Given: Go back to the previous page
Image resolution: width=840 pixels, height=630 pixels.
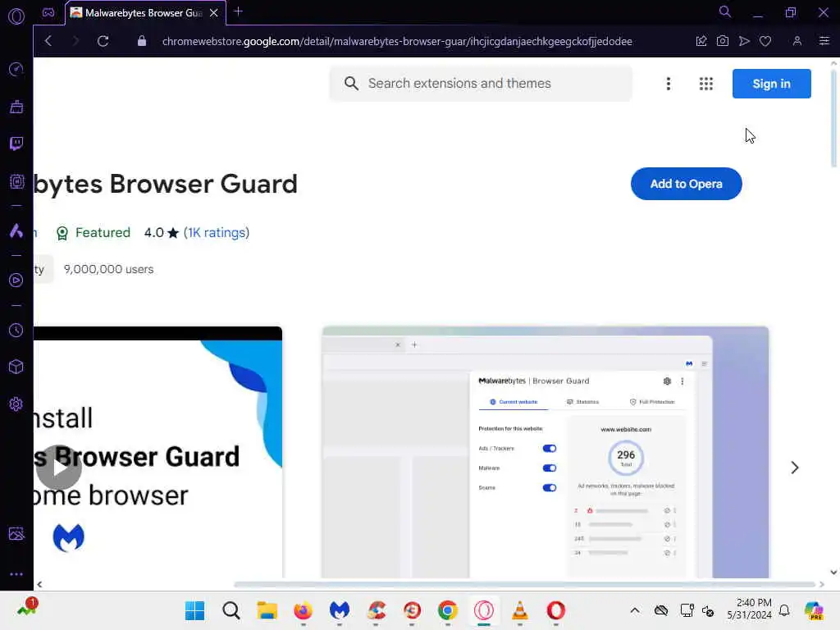Looking at the screenshot, I should coord(48,41).
